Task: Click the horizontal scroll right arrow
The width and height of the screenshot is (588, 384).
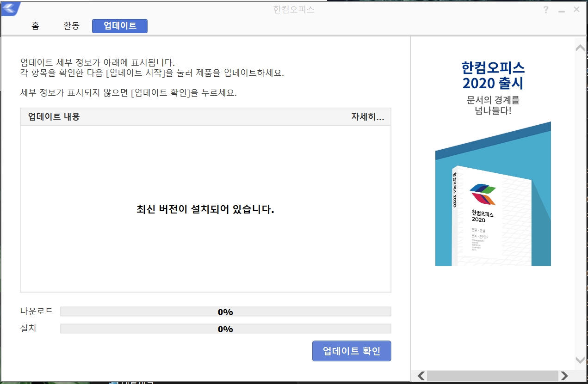Action: tap(563, 376)
